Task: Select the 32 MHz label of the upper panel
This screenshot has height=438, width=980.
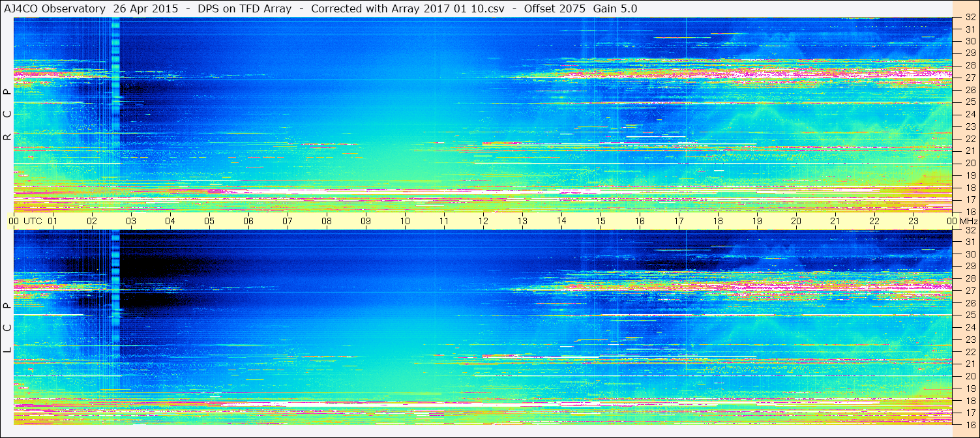Action: tap(970, 18)
